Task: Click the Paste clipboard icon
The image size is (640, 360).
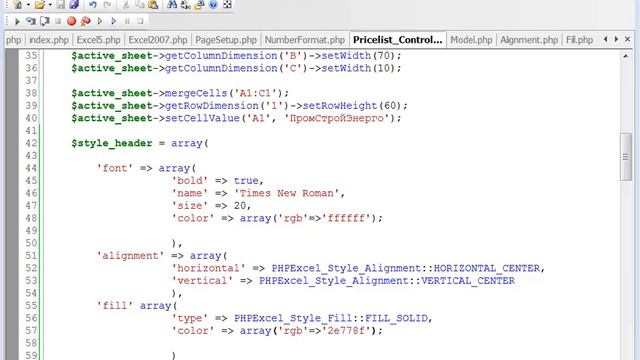Action: click(x=153, y=5)
